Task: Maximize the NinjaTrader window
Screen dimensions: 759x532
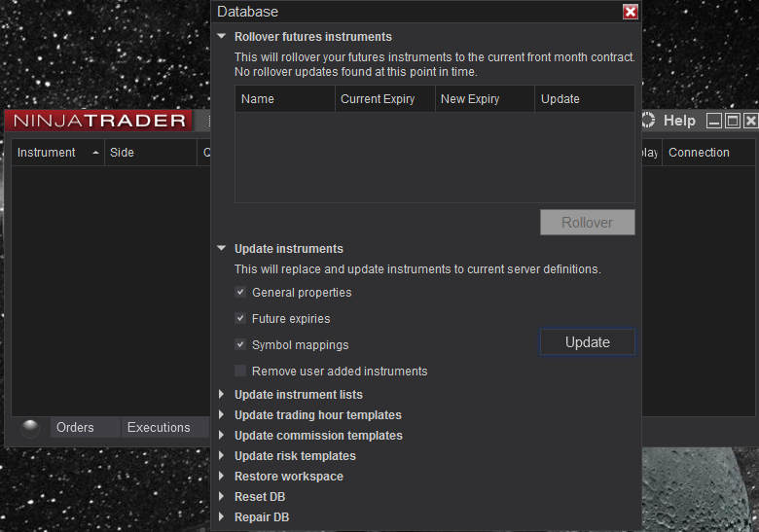Action: point(733,121)
